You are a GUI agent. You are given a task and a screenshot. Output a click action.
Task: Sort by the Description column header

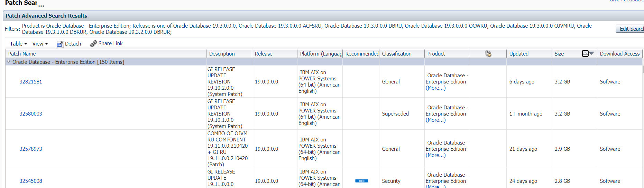click(x=229, y=53)
